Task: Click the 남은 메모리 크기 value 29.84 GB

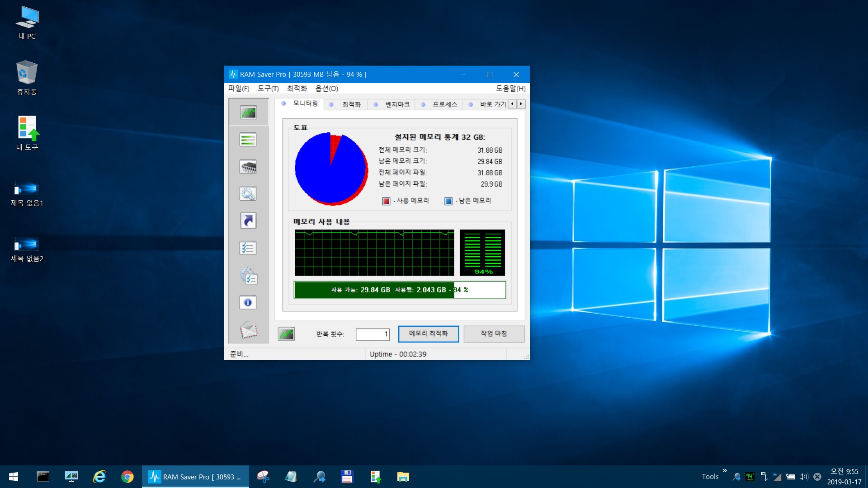Action: click(x=490, y=162)
